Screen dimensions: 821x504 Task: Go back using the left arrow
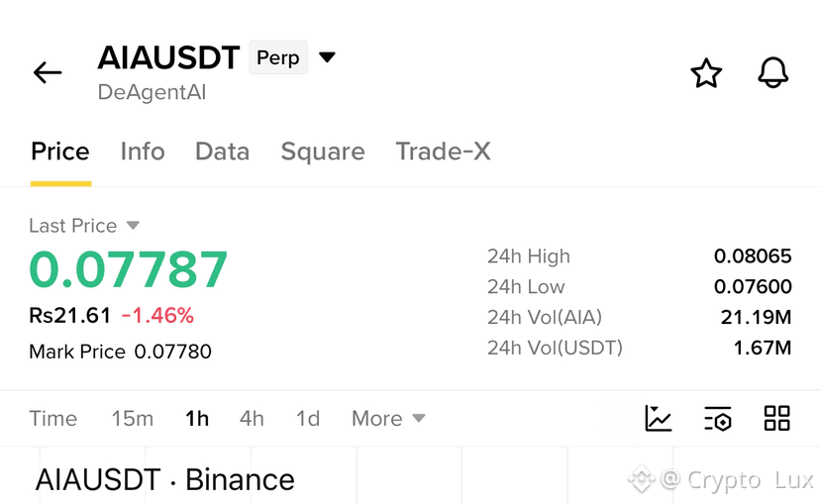click(x=48, y=72)
